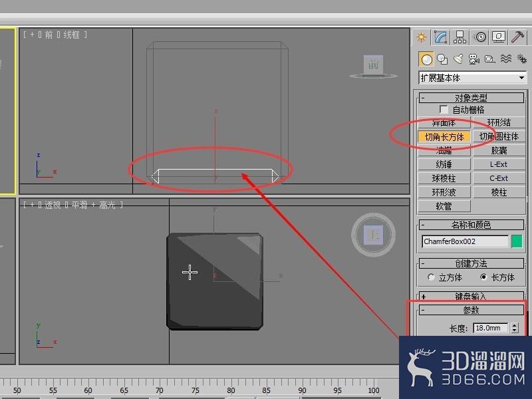This screenshot has height=399, width=532.
Task: Open the 平滑 + 高光 shading menu
Action: click(x=94, y=205)
